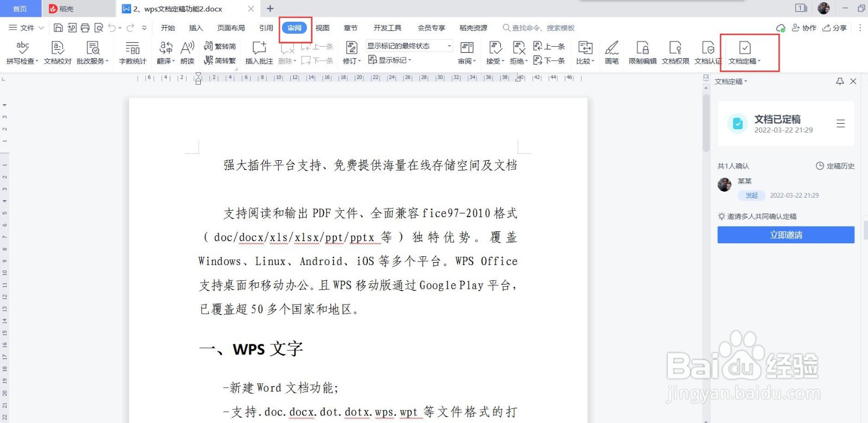Click the print icon in quick toolbar

click(x=85, y=28)
